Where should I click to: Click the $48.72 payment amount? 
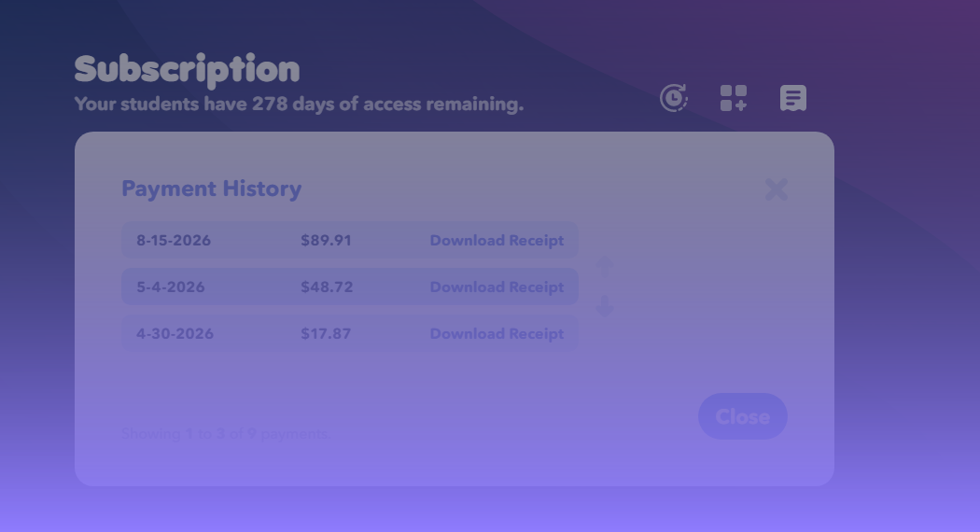point(327,287)
